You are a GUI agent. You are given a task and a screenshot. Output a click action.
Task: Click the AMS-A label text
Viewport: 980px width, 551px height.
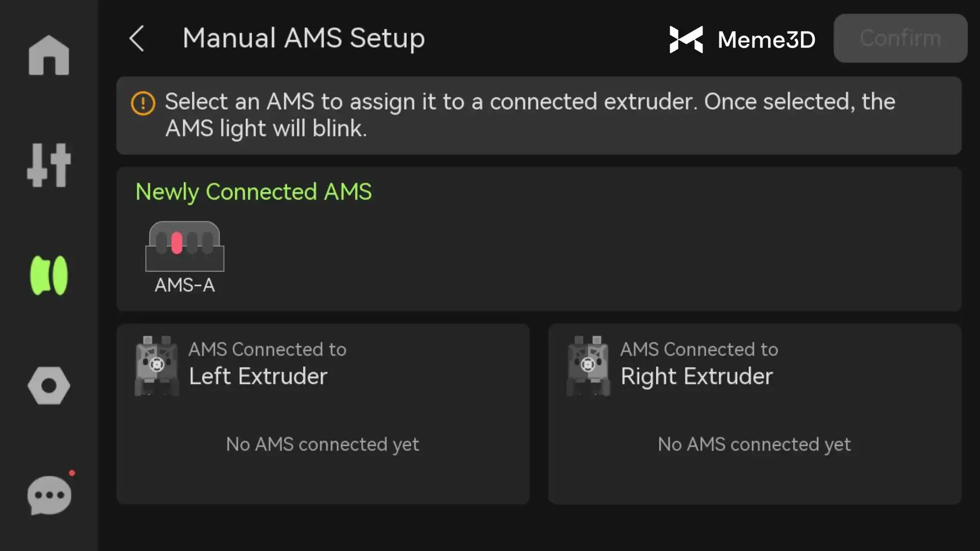(x=185, y=285)
